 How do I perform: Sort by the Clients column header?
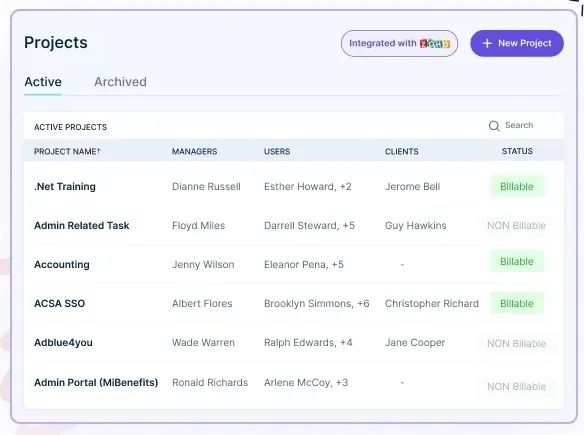tap(402, 152)
